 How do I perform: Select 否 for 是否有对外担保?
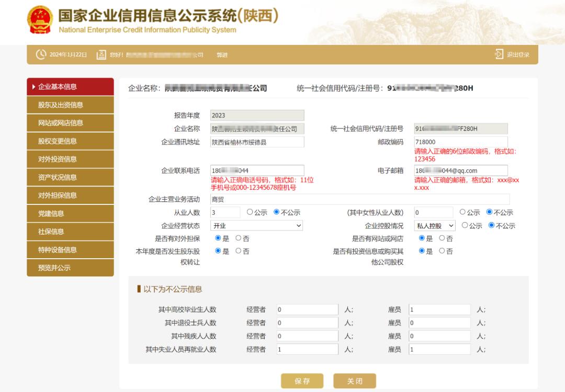pos(239,238)
